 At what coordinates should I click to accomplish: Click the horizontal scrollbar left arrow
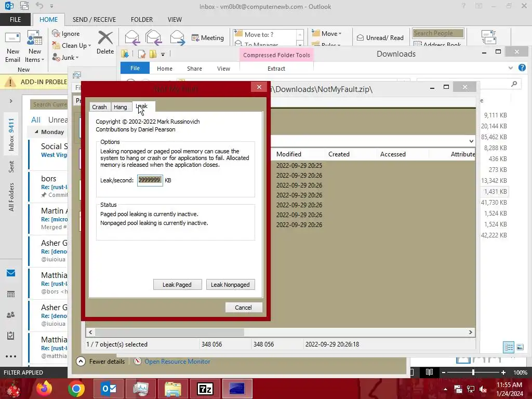point(90,332)
